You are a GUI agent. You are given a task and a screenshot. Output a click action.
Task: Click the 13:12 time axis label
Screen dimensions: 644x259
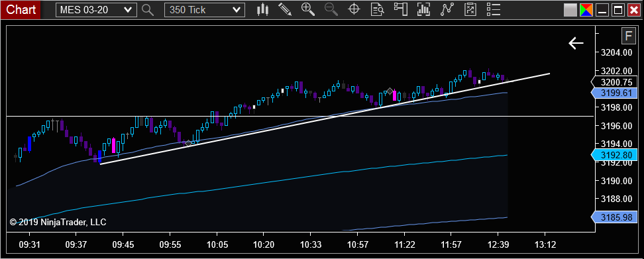545,245
